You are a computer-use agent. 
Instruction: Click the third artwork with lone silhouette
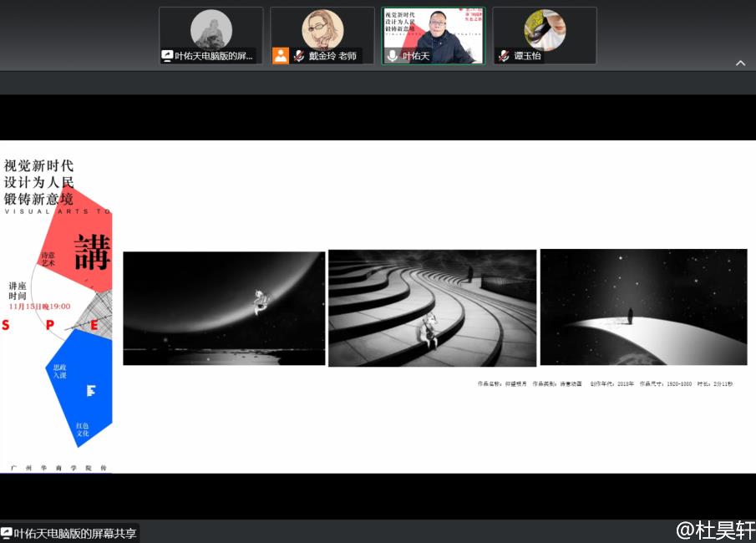click(x=643, y=307)
